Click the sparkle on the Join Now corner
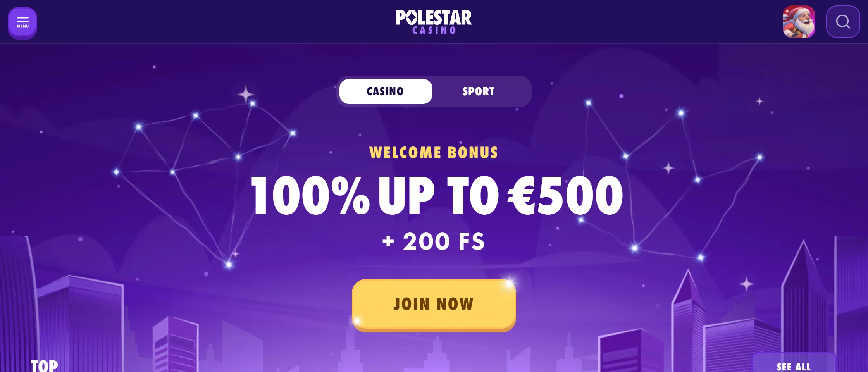 pos(508,284)
